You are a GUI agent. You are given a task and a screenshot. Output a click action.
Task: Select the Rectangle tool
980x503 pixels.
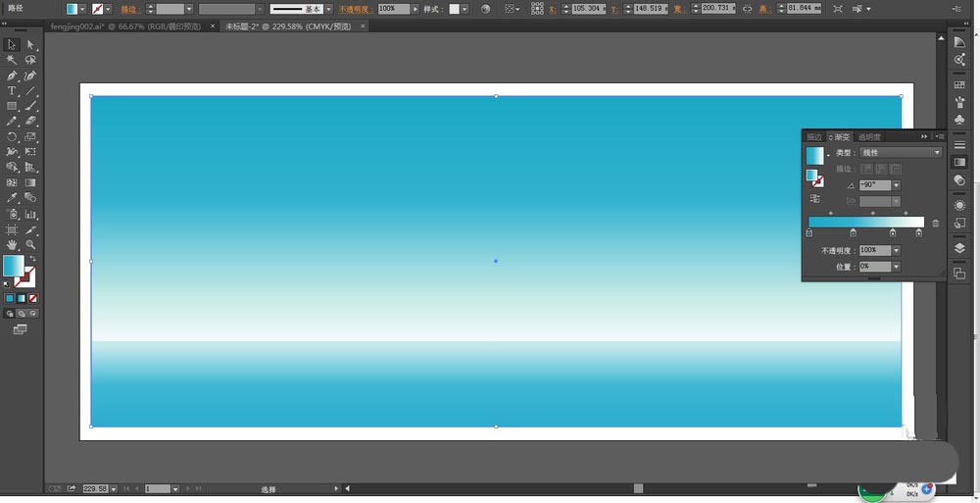point(11,106)
